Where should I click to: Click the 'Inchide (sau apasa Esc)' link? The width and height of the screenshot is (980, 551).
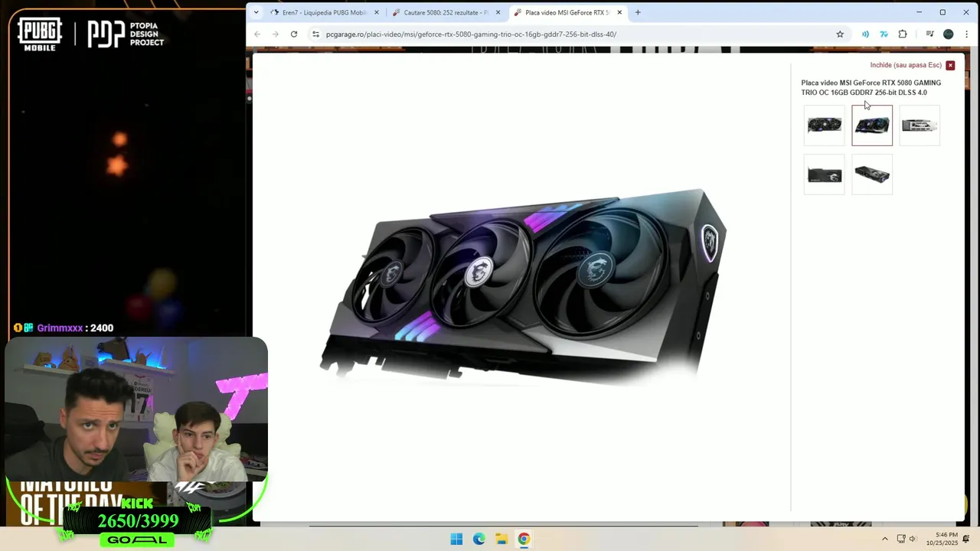point(906,65)
